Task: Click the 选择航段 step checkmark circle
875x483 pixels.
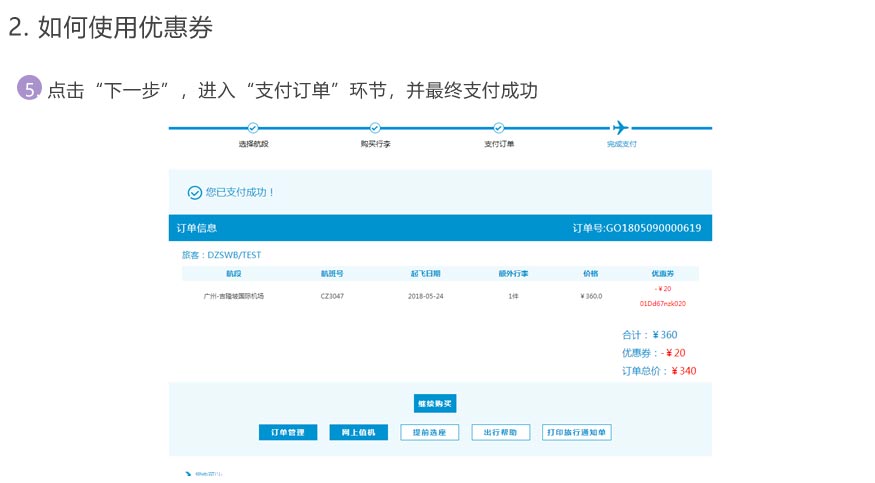Action: click(253, 128)
